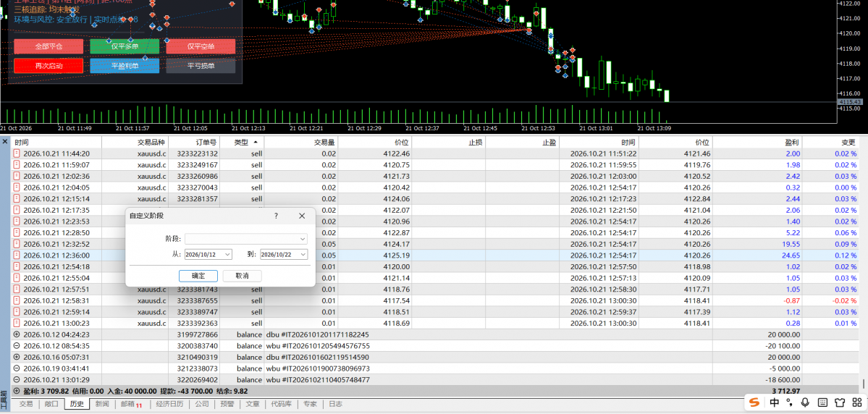The image size is (868, 414).
Task: Click 确定 in the custom period dialog
Action: [198, 276]
